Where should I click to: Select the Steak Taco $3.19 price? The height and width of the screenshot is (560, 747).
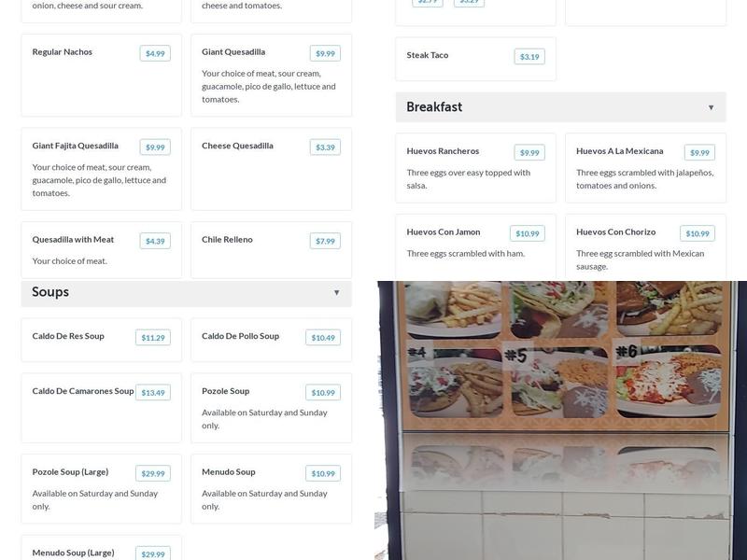[x=529, y=57]
